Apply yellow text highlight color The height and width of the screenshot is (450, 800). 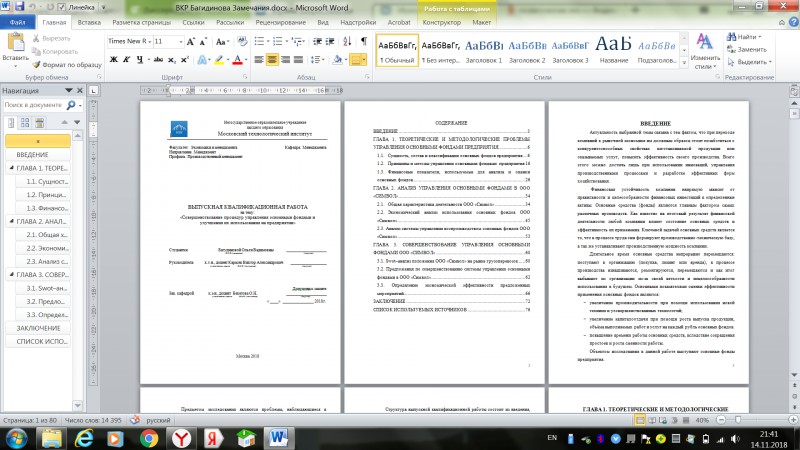pos(219,60)
